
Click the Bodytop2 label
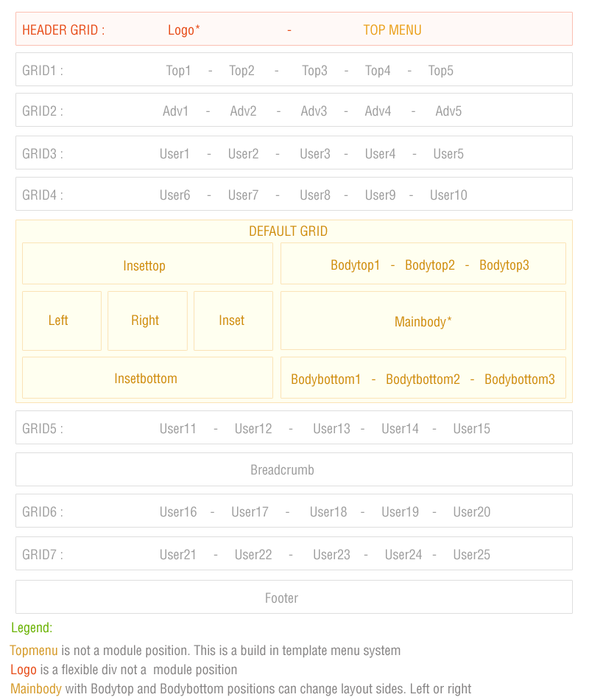[430, 265]
